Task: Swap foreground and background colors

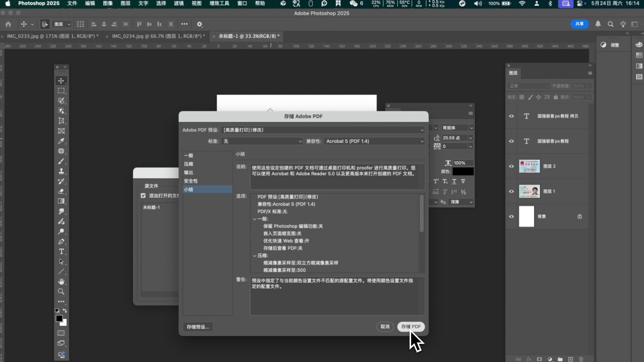Action: [x=65, y=311]
